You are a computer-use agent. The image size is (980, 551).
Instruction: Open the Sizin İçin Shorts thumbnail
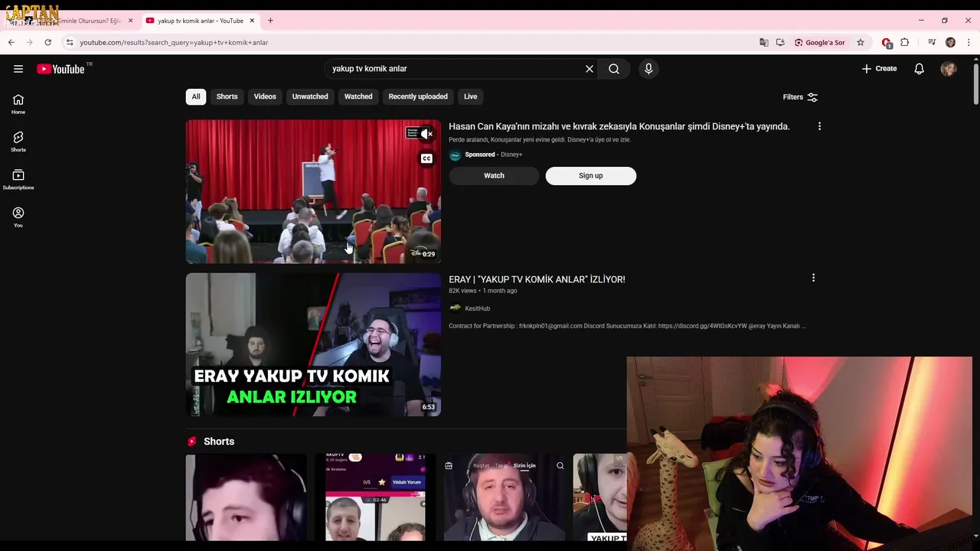[x=505, y=497]
